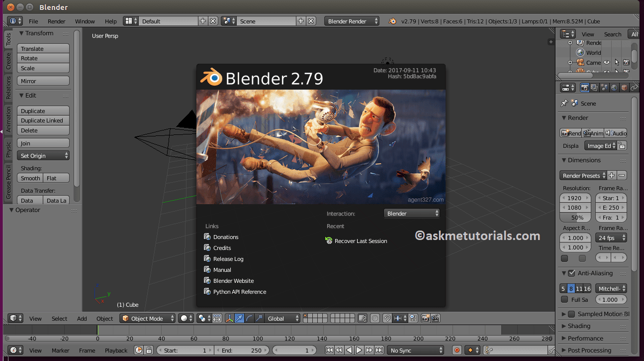This screenshot has width=644, height=361.
Task: Click the OpenGL render image camera icon
Action: pyautogui.click(x=426, y=318)
